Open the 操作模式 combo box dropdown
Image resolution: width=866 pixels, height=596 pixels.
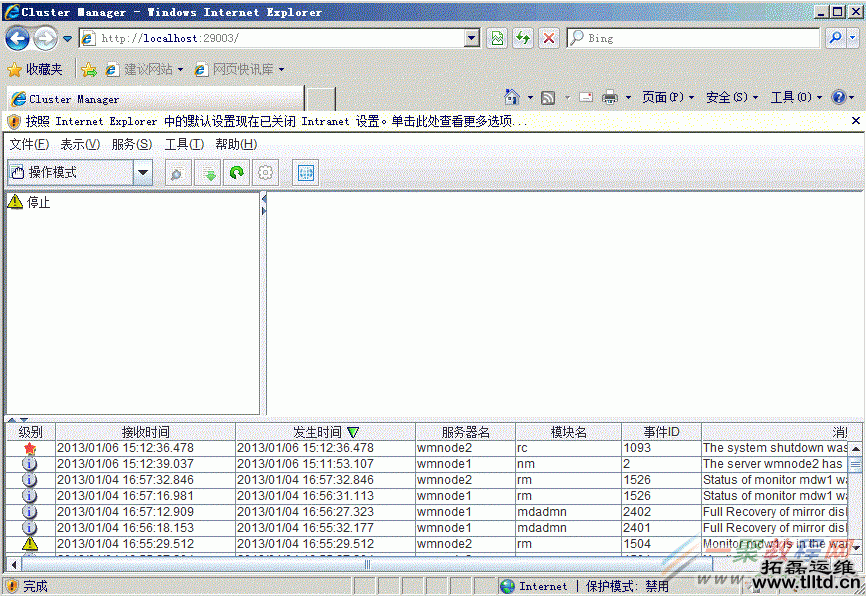[141, 172]
